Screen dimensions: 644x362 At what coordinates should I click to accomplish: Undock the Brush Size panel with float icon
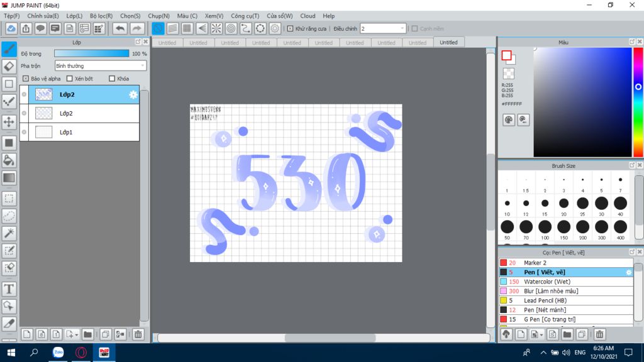(632, 165)
